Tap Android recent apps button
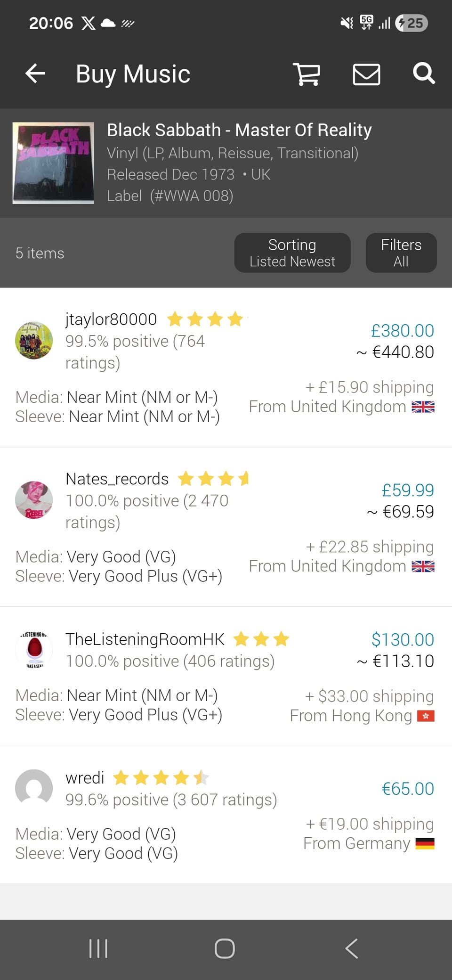 pyautogui.click(x=98, y=948)
